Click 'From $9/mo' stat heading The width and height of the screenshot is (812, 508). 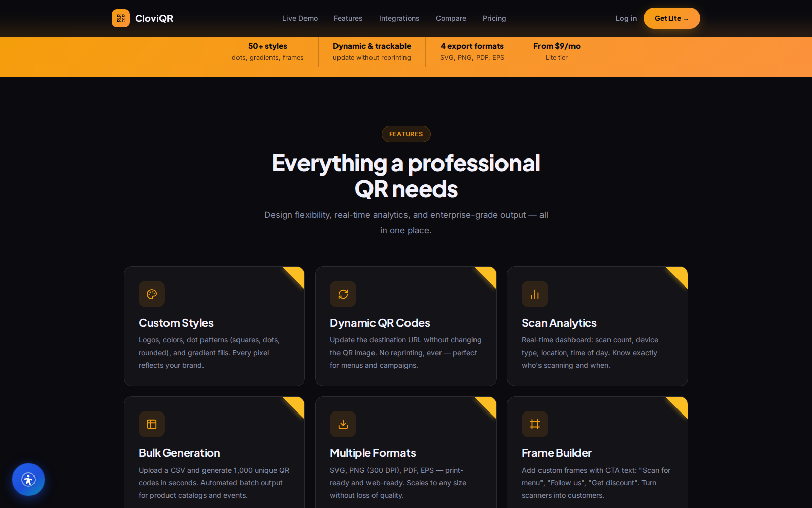[x=557, y=46]
